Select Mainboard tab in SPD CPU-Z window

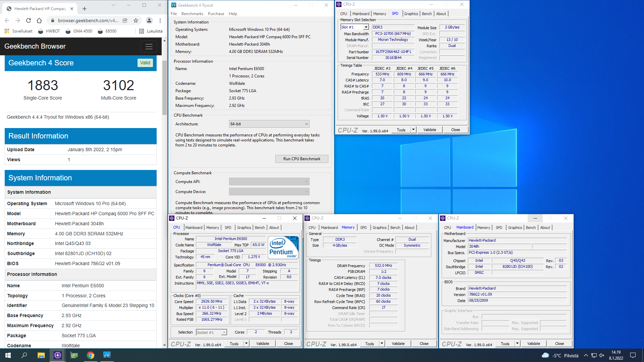coord(361,14)
